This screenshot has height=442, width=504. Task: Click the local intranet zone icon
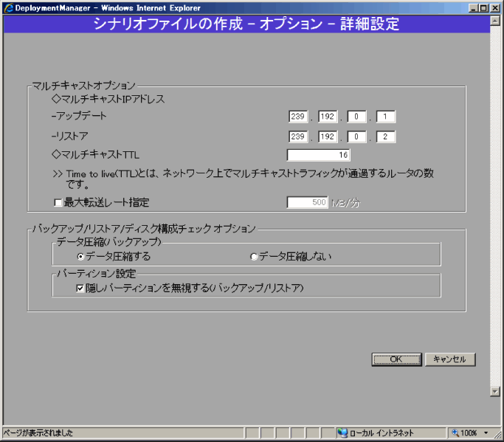coord(342,433)
